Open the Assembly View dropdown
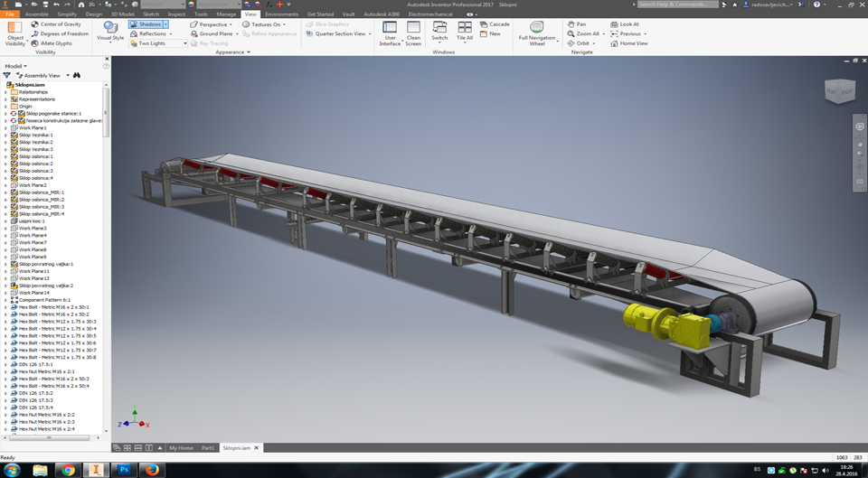 pos(43,76)
